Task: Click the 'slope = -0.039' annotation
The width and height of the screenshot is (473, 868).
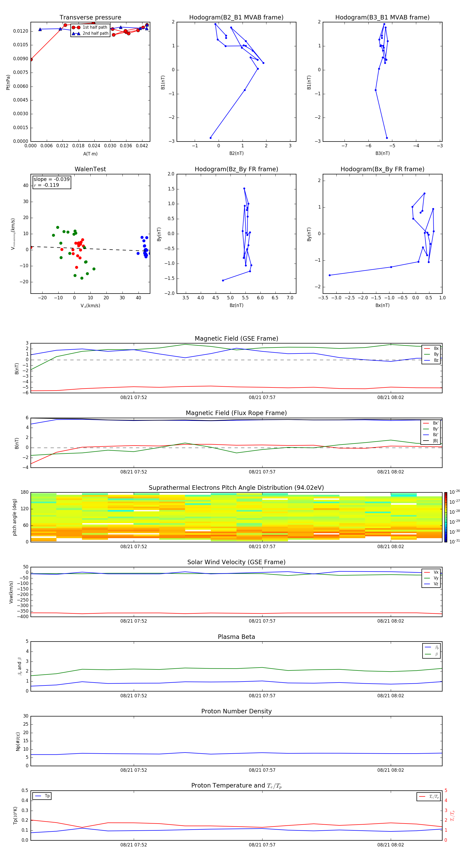Action: point(52,179)
